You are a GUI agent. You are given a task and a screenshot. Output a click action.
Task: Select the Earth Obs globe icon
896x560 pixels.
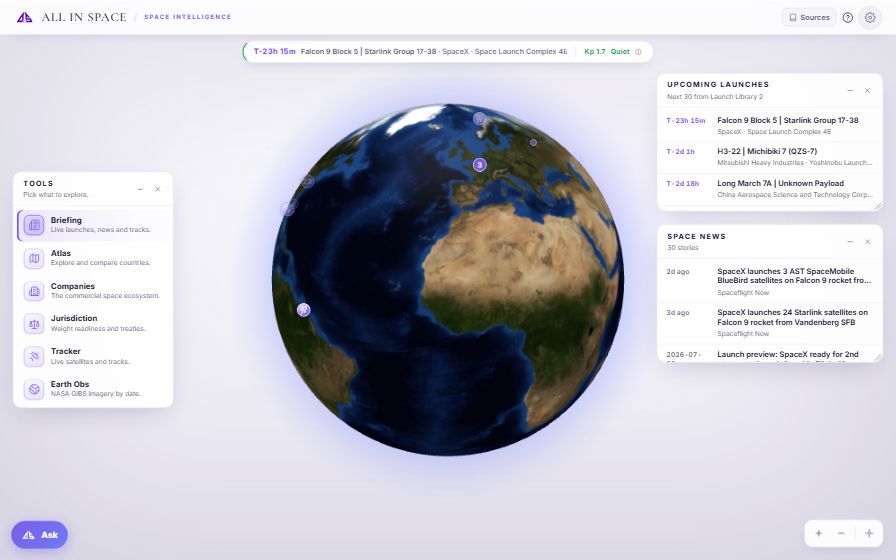[x=34, y=389]
